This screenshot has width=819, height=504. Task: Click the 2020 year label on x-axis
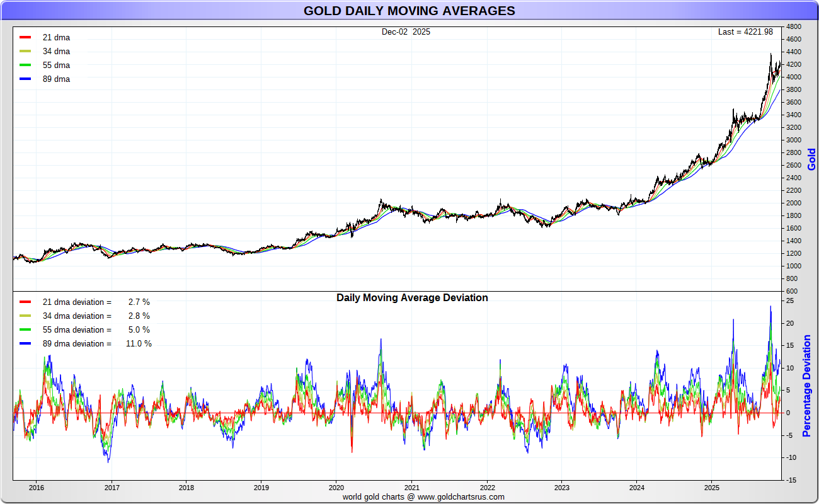coord(336,487)
